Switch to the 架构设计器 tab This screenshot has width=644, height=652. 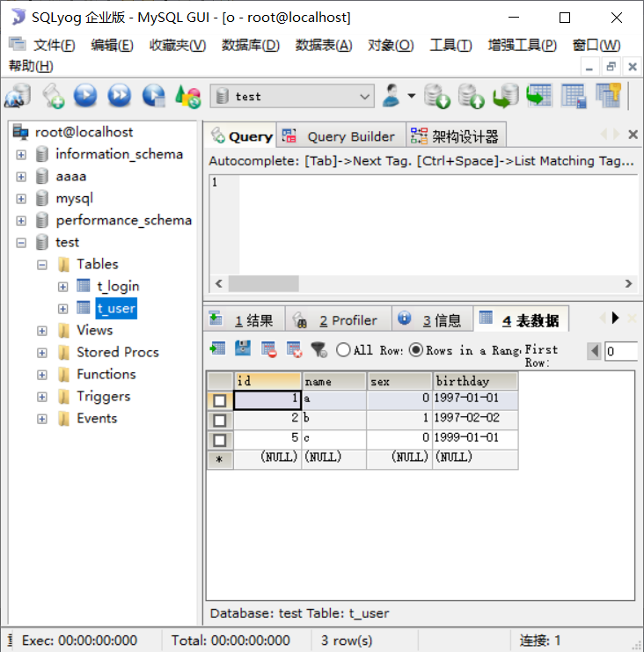point(456,136)
